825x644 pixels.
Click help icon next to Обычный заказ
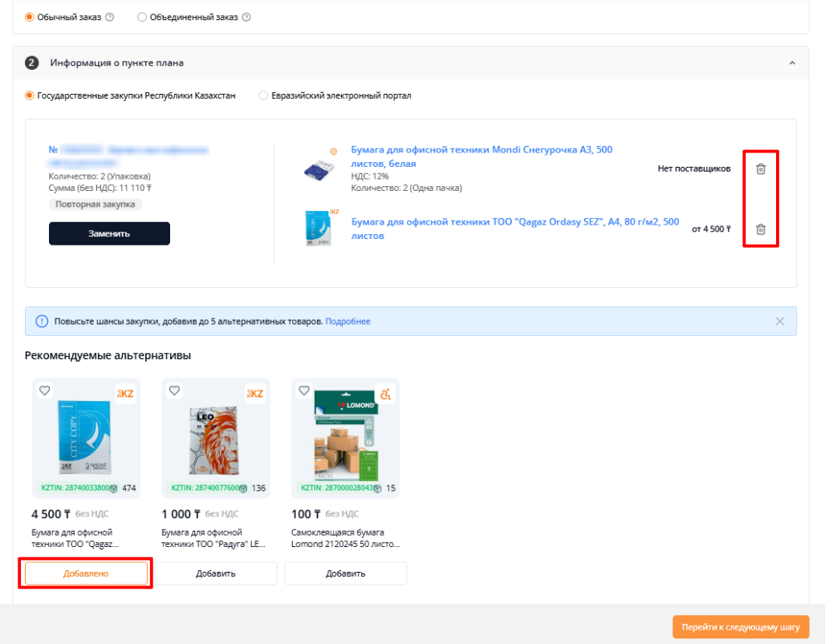(109, 18)
